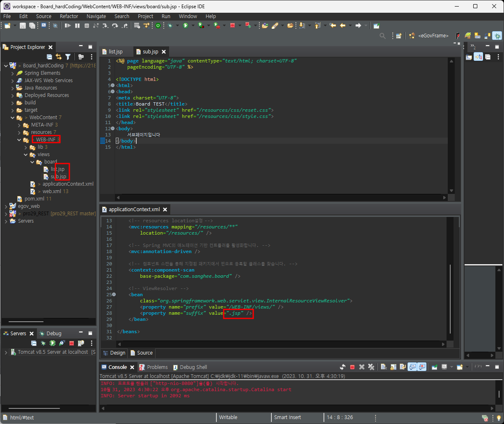Click the search magnifier in the toolbar
The width and height of the screenshot is (504, 424).
[383, 36]
